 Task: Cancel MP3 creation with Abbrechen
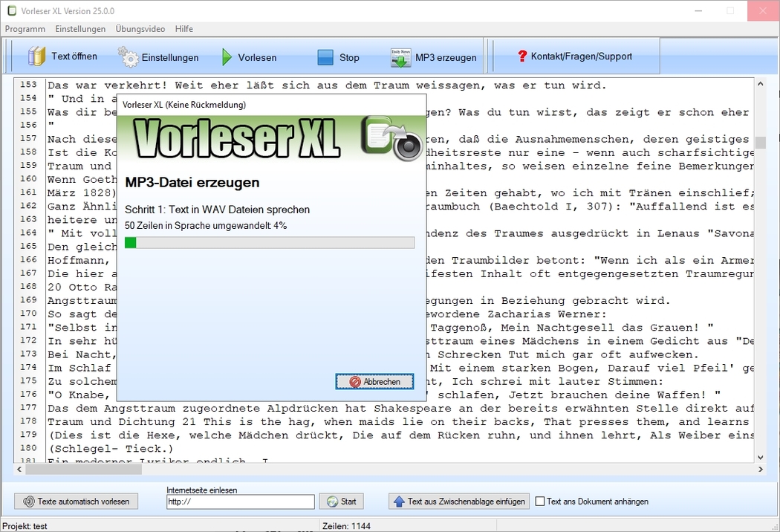[374, 381]
